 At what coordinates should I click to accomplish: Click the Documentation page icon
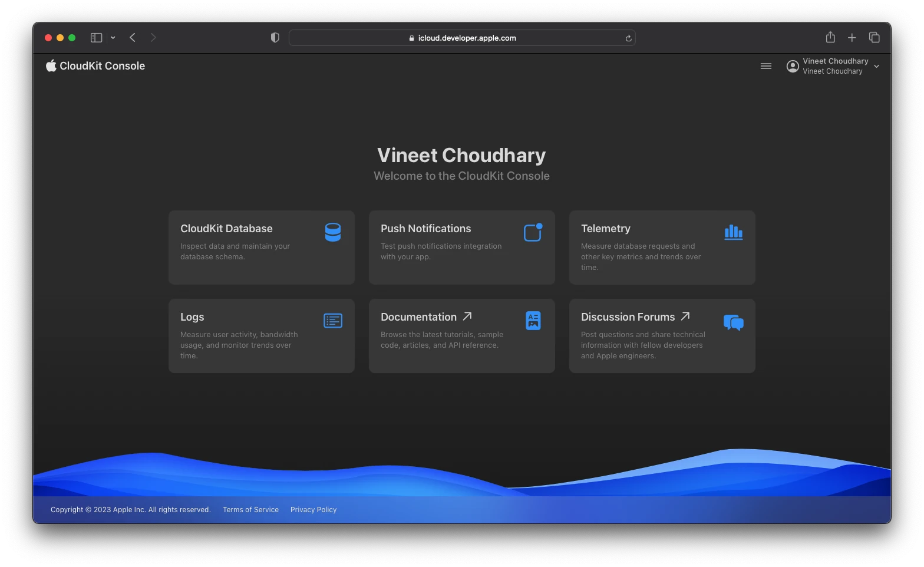pos(533,321)
